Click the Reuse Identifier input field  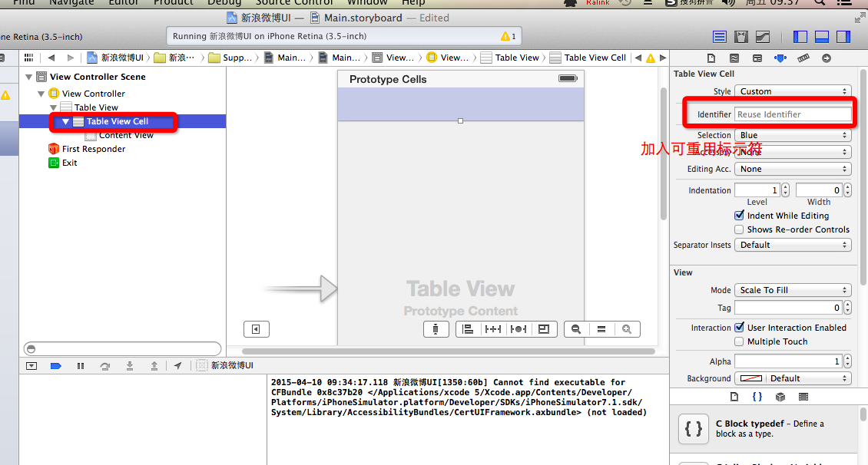point(793,114)
